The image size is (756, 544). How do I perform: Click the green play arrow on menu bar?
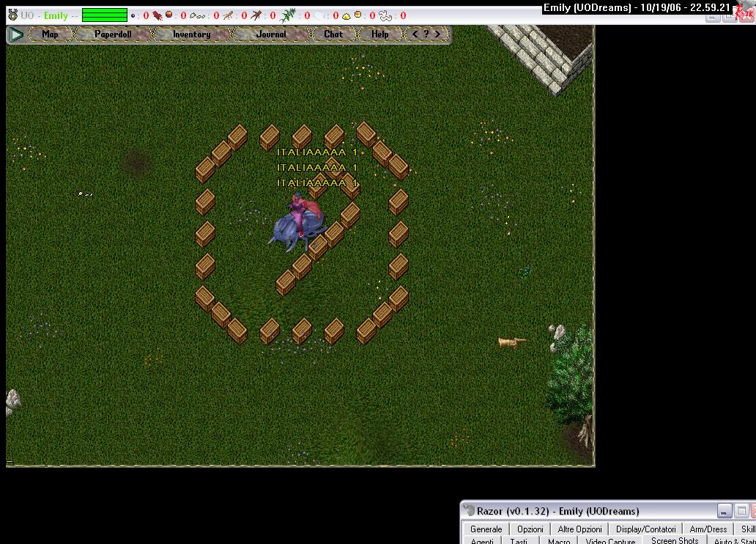(15, 34)
